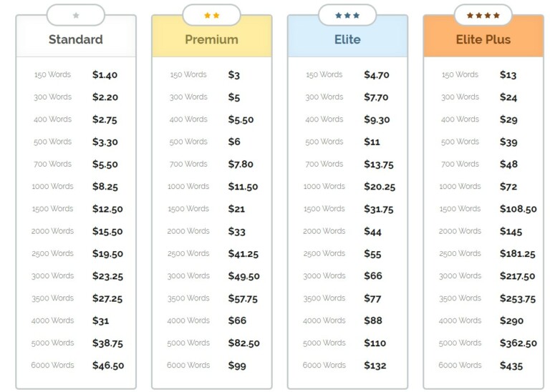Viewport: 550px width, 392px height.
Task: Choose the Premium 6000 Words $99 option
Action: coord(237,366)
